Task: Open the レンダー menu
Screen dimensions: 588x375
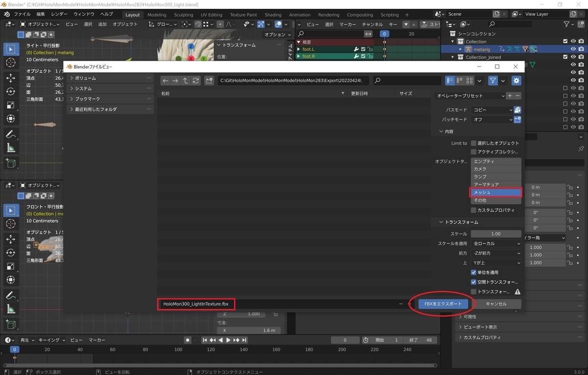Action: [x=59, y=15]
